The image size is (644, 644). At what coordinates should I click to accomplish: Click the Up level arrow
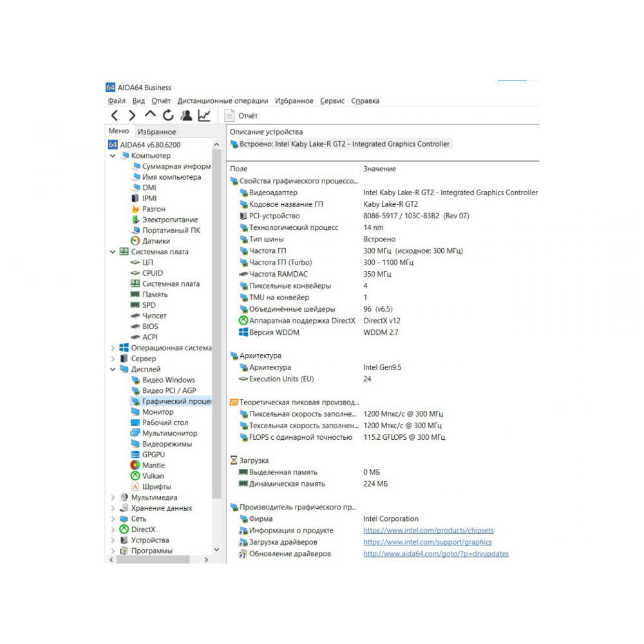(150, 115)
